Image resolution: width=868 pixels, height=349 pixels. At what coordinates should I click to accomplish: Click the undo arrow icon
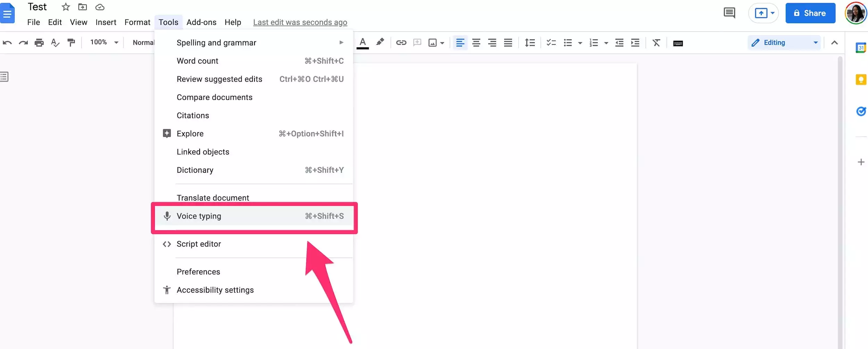click(7, 43)
